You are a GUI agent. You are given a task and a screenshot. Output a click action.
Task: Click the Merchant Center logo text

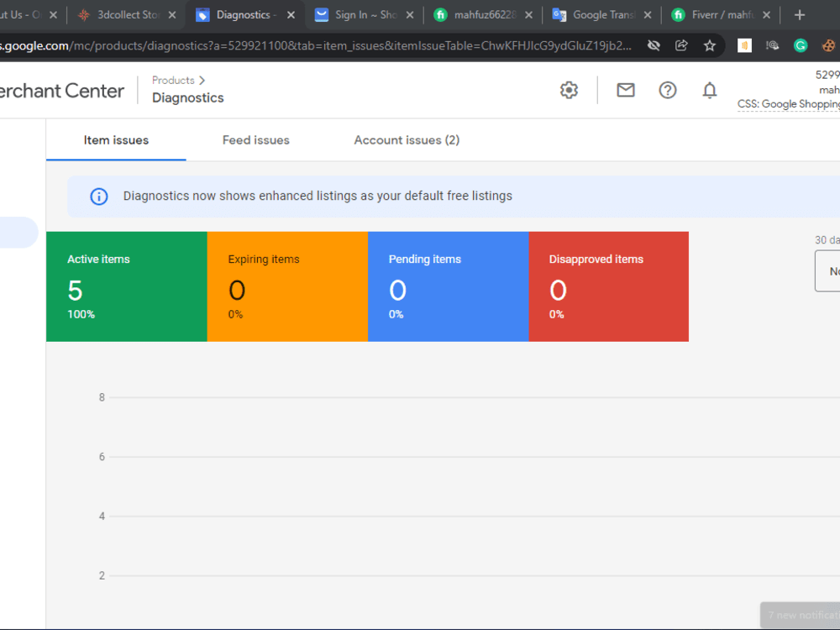pyautogui.click(x=62, y=91)
